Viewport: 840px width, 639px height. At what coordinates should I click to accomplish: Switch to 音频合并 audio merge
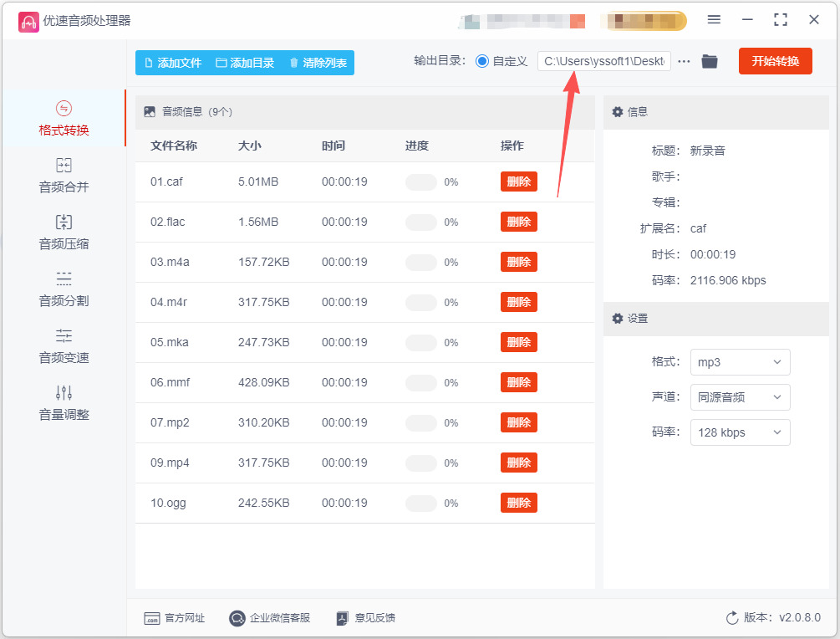click(64, 176)
